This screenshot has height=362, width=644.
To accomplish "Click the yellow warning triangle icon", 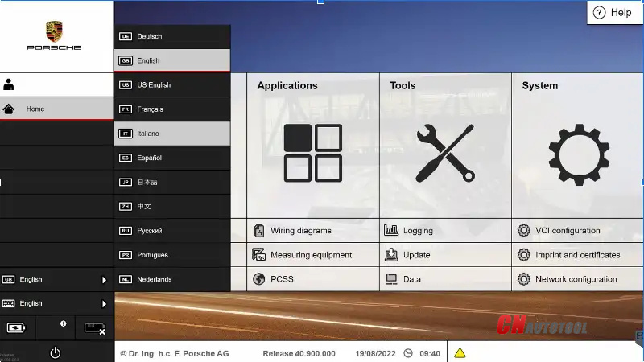I will (460, 353).
